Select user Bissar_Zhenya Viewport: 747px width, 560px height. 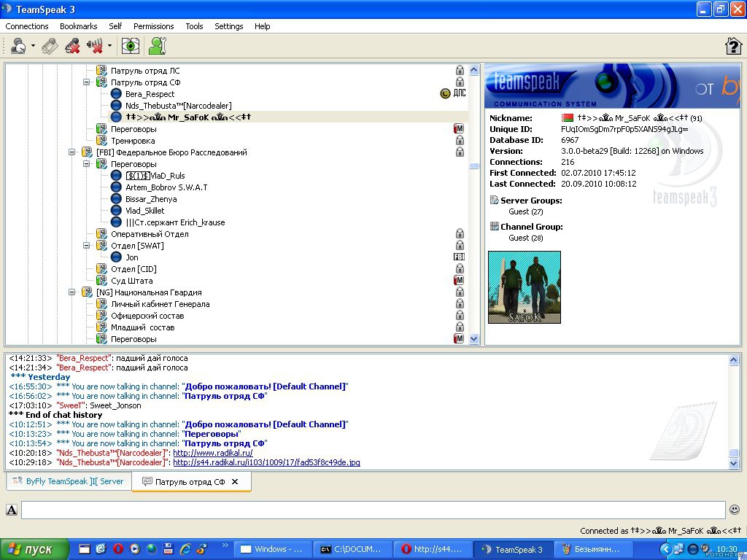click(151, 199)
